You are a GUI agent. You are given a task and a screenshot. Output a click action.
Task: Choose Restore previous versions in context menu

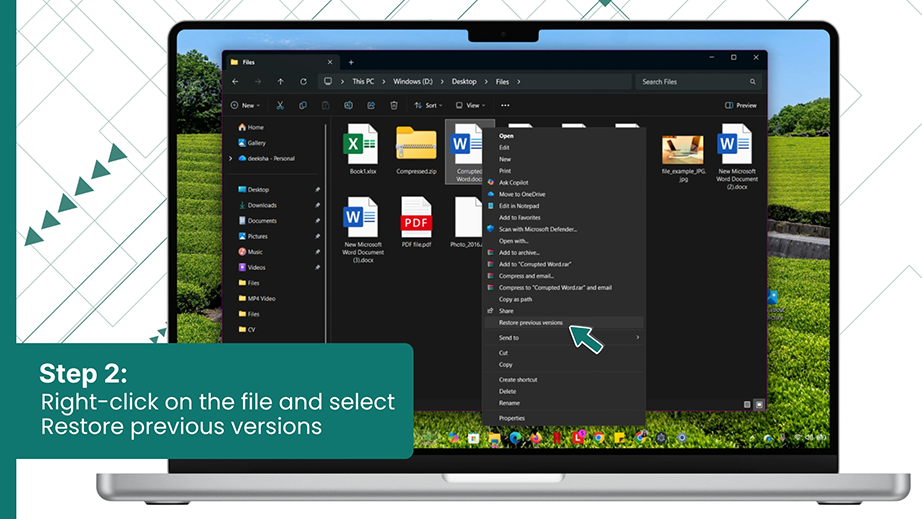(x=563, y=323)
